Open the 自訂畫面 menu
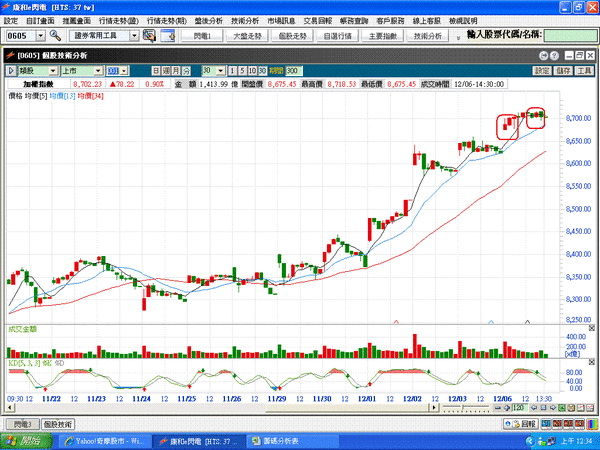This screenshot has height=450, width=600. click(x=40, y=21)
